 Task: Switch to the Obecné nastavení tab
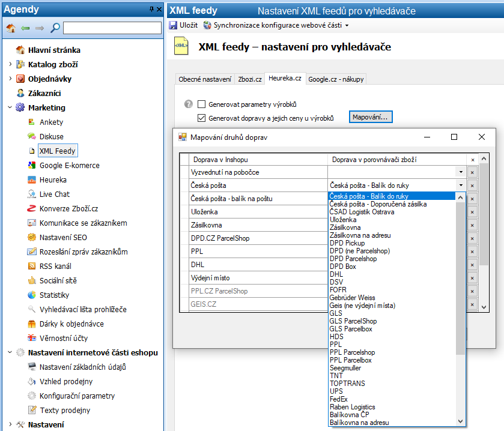click(205, 79)
